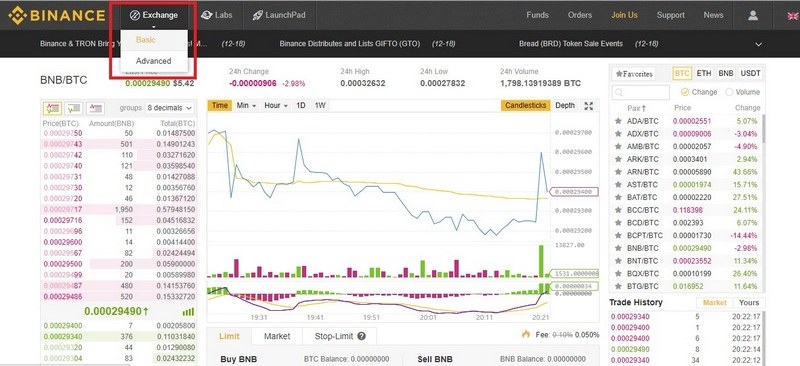The height and width of the screenshot is (366, 800).
Task: Open the News link
Action: click(x=713, y=15)
